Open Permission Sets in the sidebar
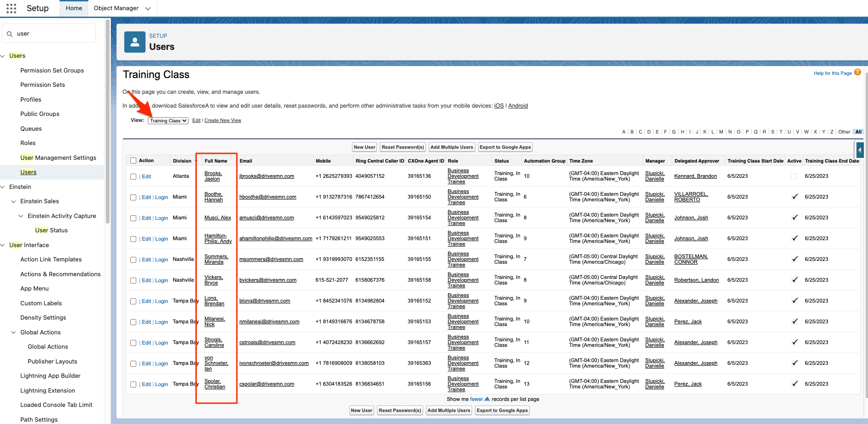868x424 pixels. click(42, 85)
